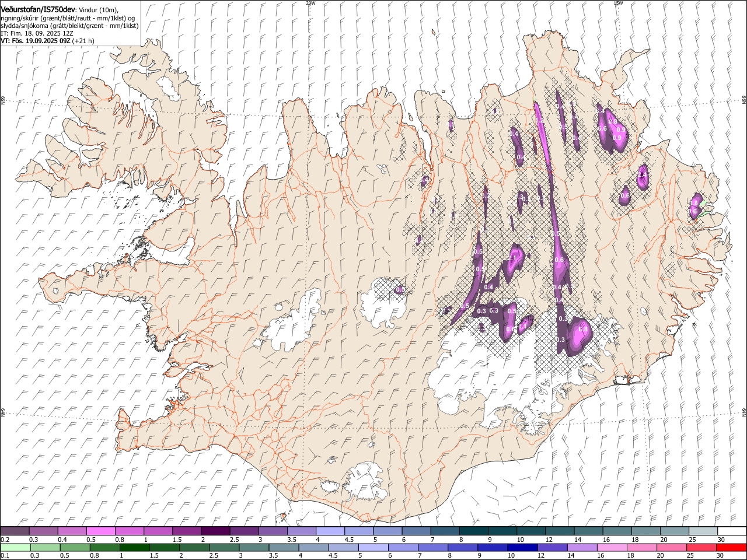
Task: Click the 'IT: Fim. 18. 09. 2025 12Z' line
Action: point(37,33)
